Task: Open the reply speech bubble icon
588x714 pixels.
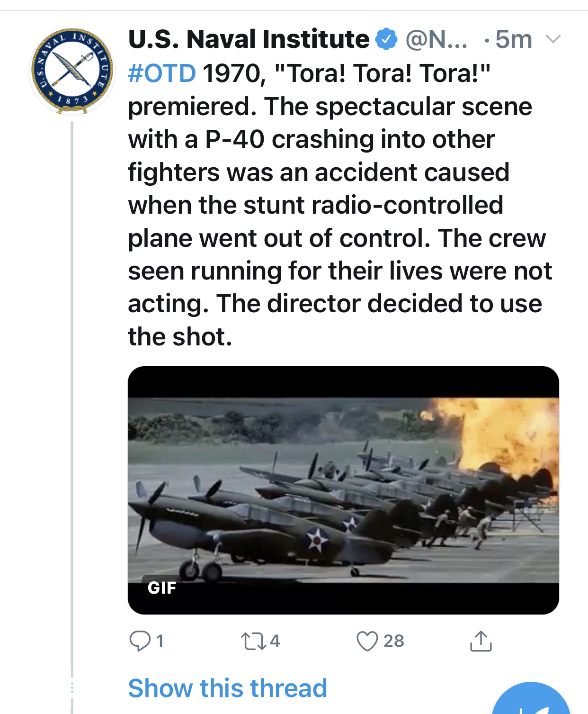Action: point(140,641)
